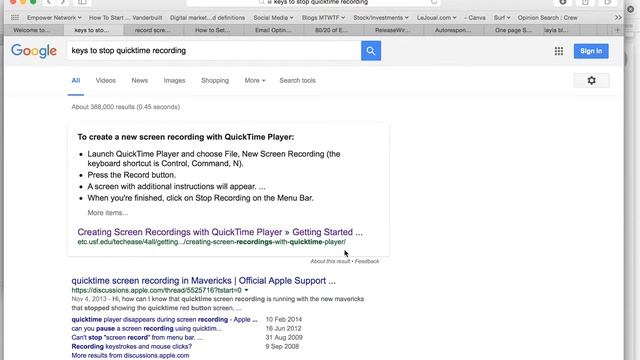640x360 pixels.
Task: Switch to the 80/20 of E... tab
Action: tap(331, 30)
